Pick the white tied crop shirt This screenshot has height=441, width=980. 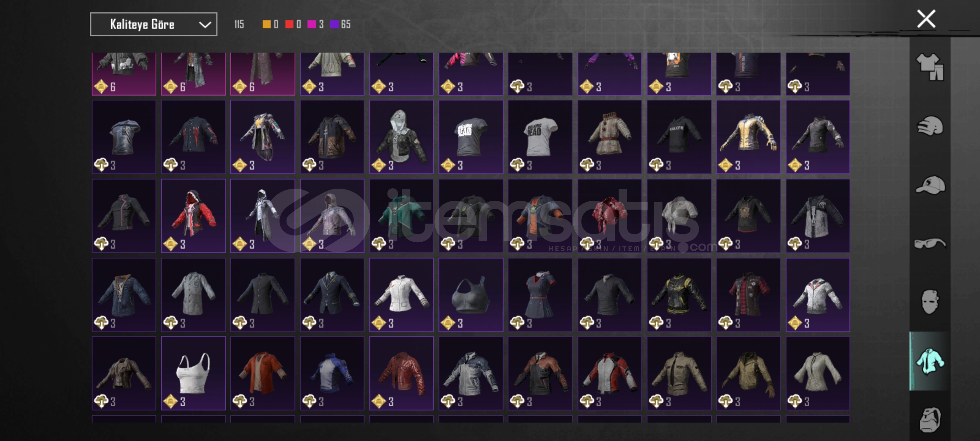(679, 216)
